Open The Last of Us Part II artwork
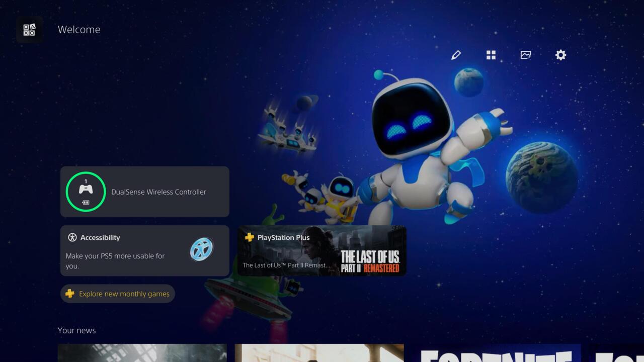The image size is (644, 362). pos(369,255)
